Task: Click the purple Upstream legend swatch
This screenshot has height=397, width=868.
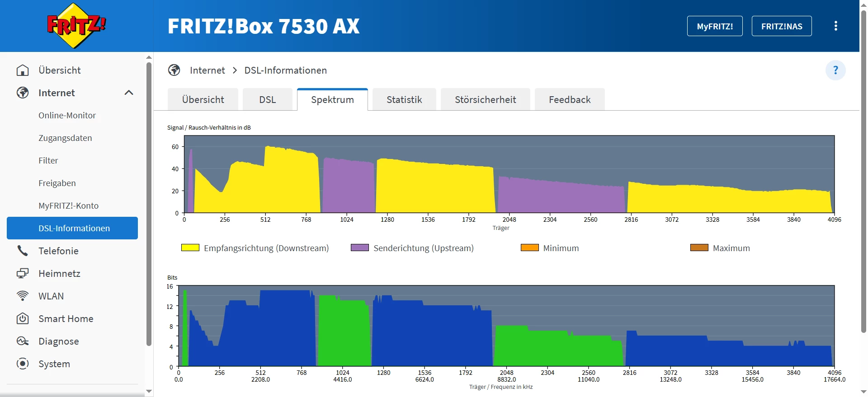Action: (360, 248)
